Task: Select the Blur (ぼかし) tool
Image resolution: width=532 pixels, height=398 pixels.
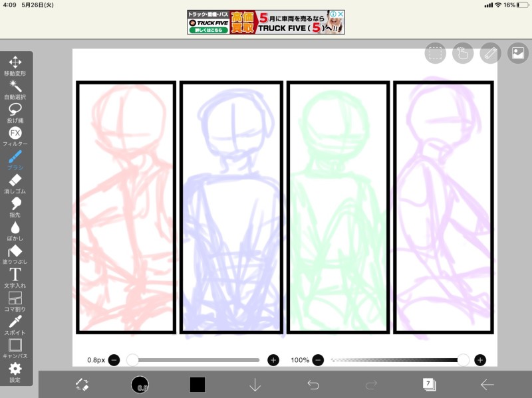Action: (x=15, y=231)
